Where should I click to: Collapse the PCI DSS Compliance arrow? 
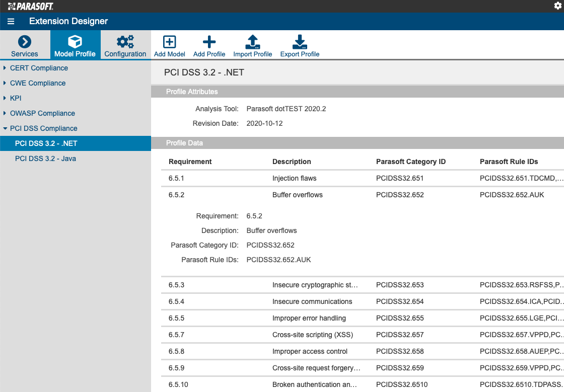(x=5, y=128)
